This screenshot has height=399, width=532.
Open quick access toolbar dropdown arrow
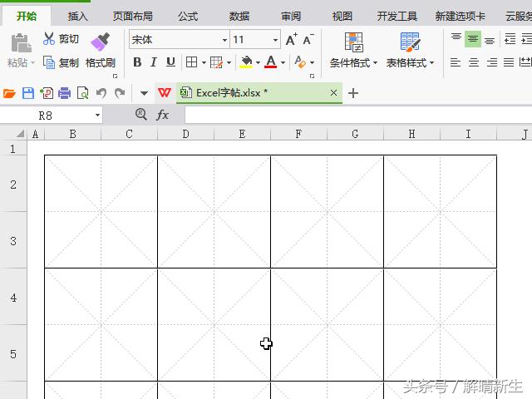[144, 93]
